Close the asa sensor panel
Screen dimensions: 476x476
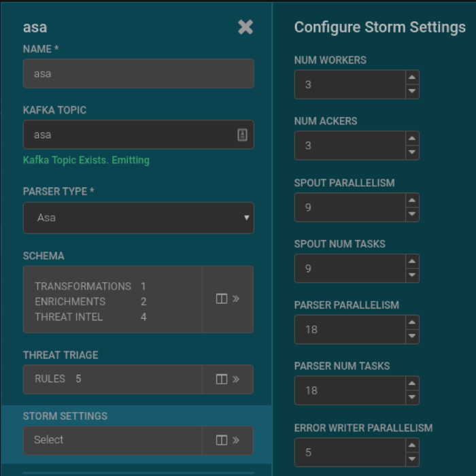coord(245,27)
